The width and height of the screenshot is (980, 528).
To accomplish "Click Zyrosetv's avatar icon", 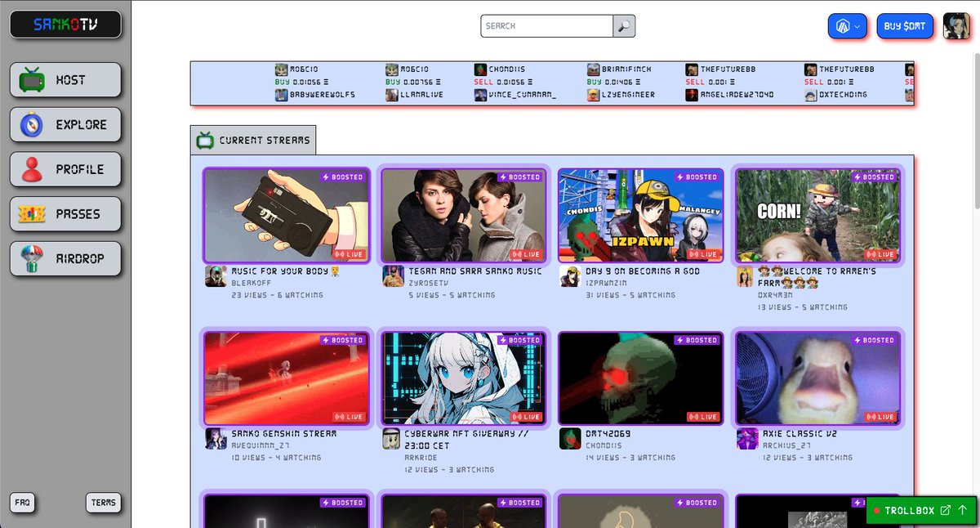I will (x=393, y=276).
